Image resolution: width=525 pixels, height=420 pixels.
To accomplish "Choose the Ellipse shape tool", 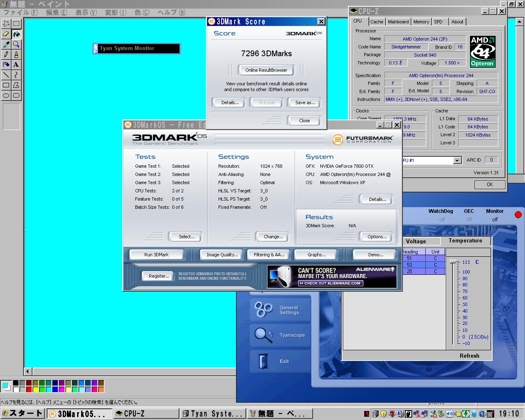I will click(6, 95).
